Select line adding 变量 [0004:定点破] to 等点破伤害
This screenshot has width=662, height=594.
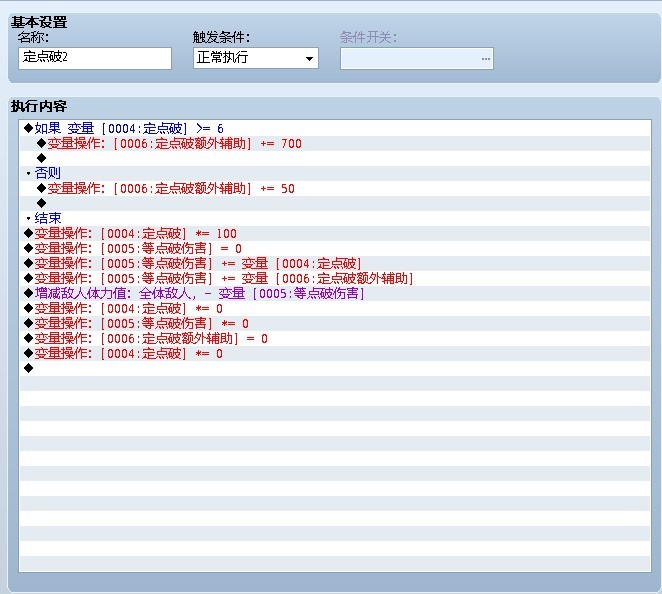334,263
